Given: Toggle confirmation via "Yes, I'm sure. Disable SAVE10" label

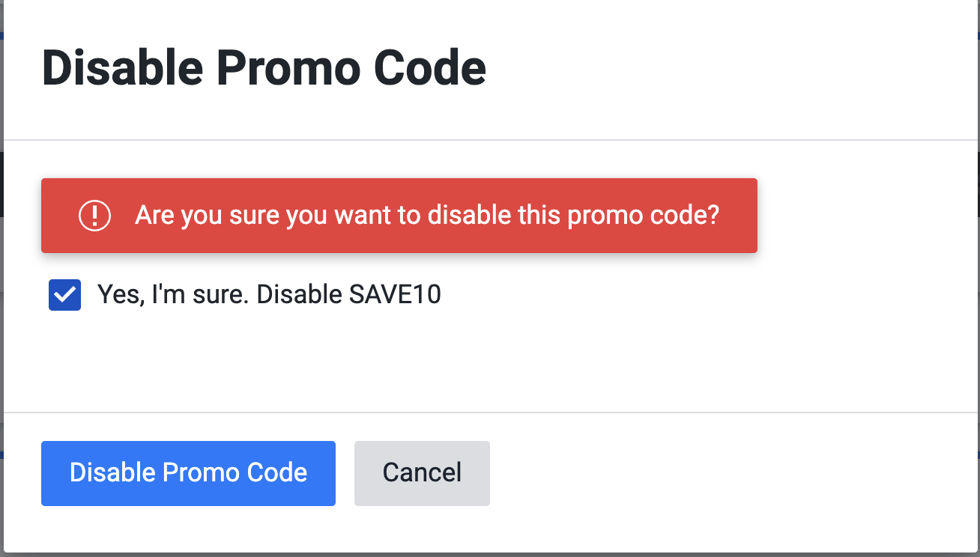Looking at the screenshot, I should click(x=269, y=295).
